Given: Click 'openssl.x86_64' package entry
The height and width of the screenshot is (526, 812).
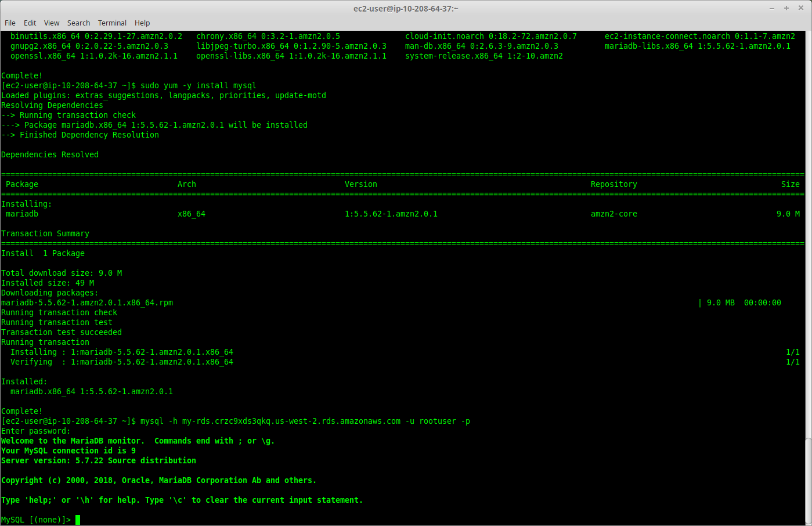Looking at the screenshot, I should 94,56.
